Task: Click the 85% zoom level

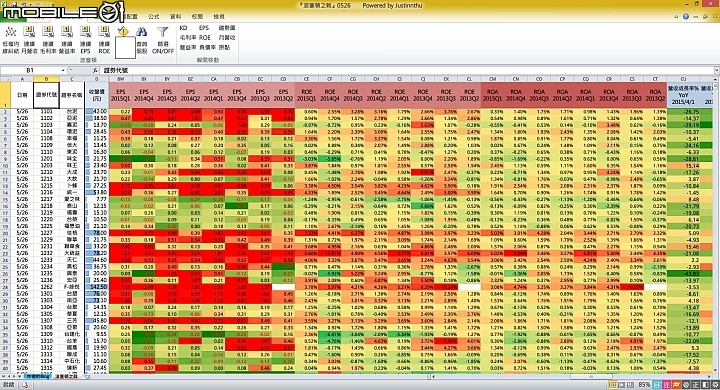Action: click(644, 385)
